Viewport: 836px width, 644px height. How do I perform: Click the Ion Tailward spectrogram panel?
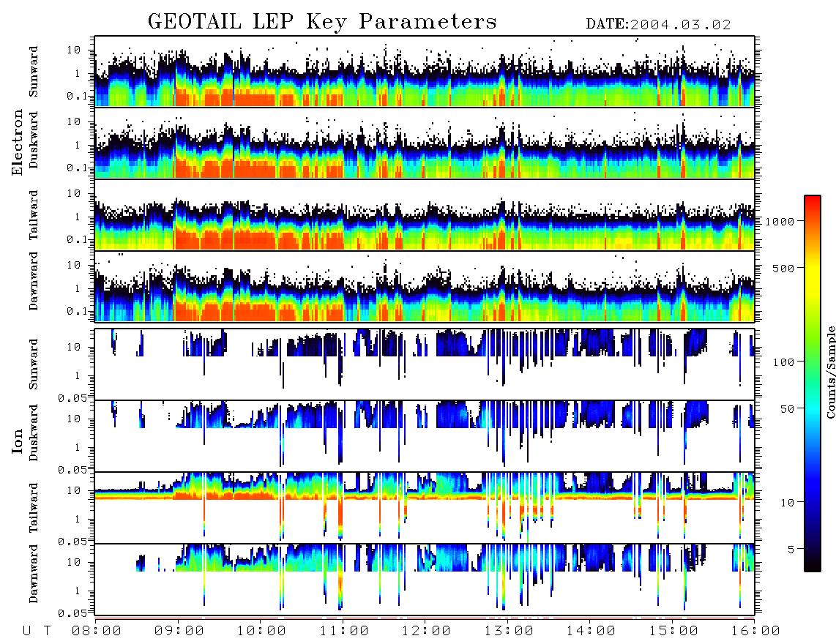[x=425, y=508]
